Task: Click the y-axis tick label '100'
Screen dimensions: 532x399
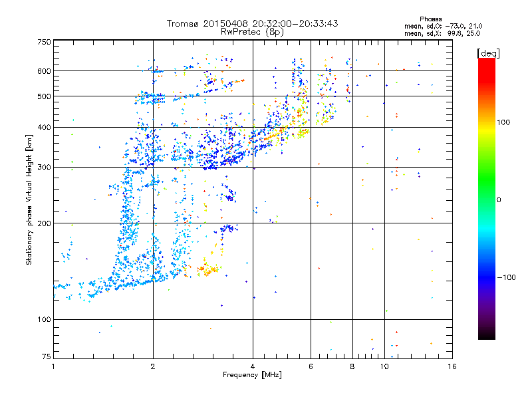Action: [x=45, y=320]
